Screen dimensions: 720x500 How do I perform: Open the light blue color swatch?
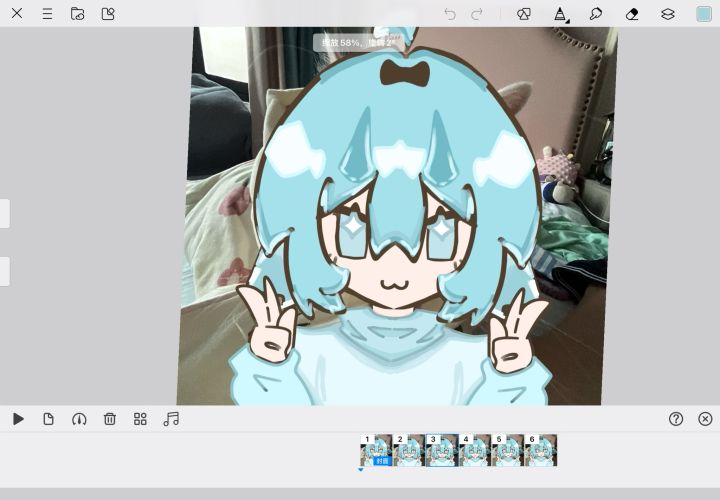pos(703,14)
